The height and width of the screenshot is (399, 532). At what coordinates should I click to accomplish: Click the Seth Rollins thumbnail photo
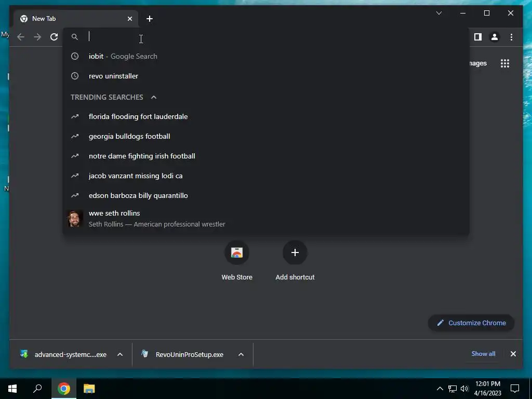74,219
